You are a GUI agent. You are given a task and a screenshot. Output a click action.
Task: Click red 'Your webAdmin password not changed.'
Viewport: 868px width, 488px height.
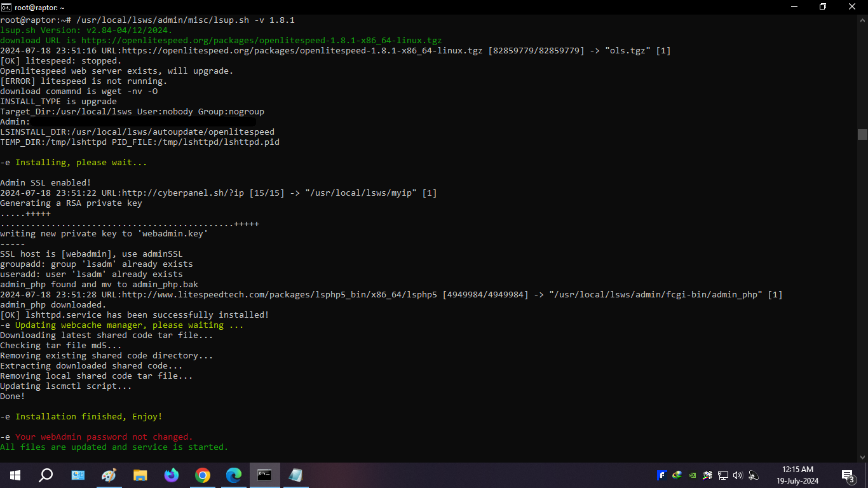pos(104,437)
